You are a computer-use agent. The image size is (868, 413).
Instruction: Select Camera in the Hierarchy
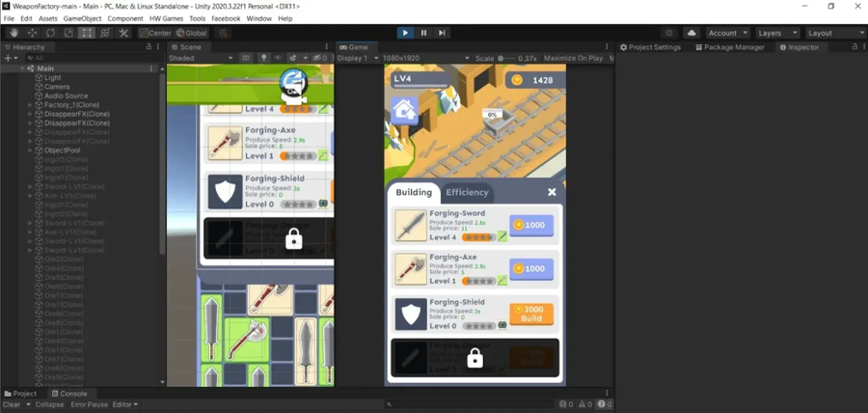[57, 87]
